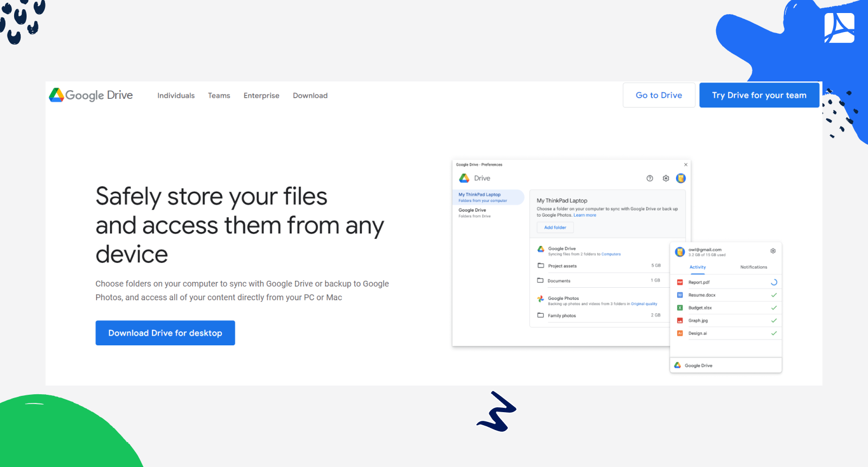Open the Individuals menu item
The height and width of the screenshot is (467, 868).
pyautogui.click(x=176, y=96)
